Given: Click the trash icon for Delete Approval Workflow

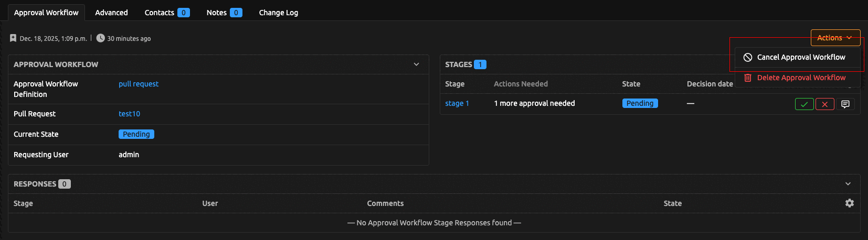Looking at the screenshot, I should click(x=748, y=78).
